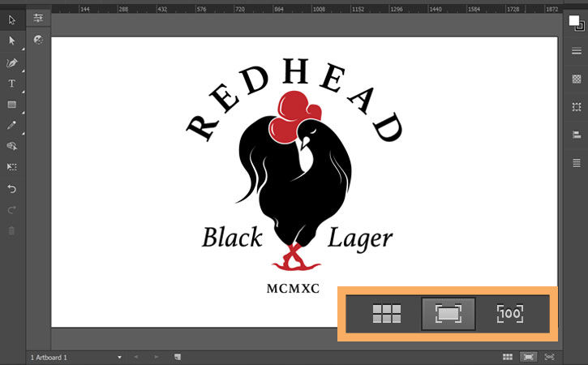Redo the undone action
588x365 pixels.
pyautogui.click(x=11, y=210)
